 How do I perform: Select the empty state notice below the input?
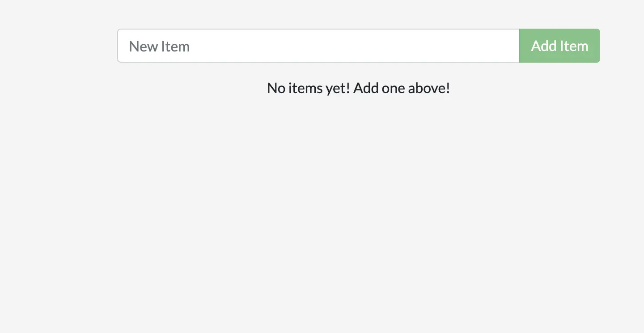point(358,88)
